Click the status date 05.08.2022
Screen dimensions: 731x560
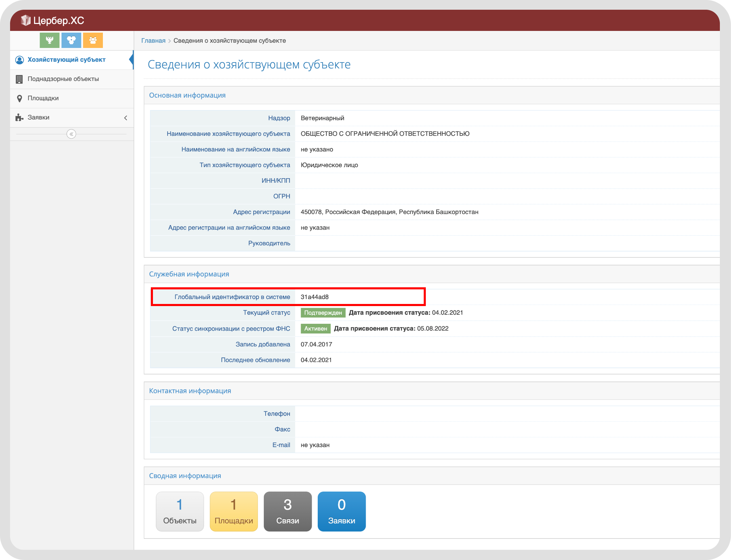433,329
